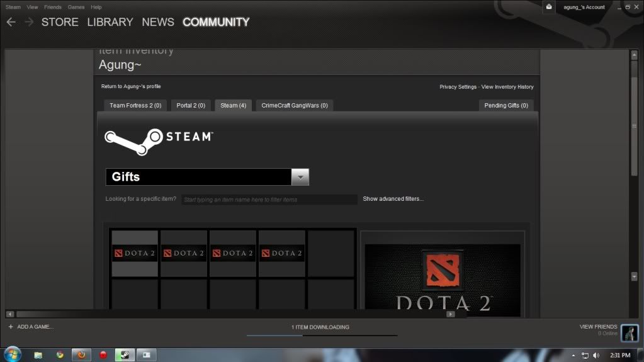Open the Steam inbox notification icon

coord(549,6)
